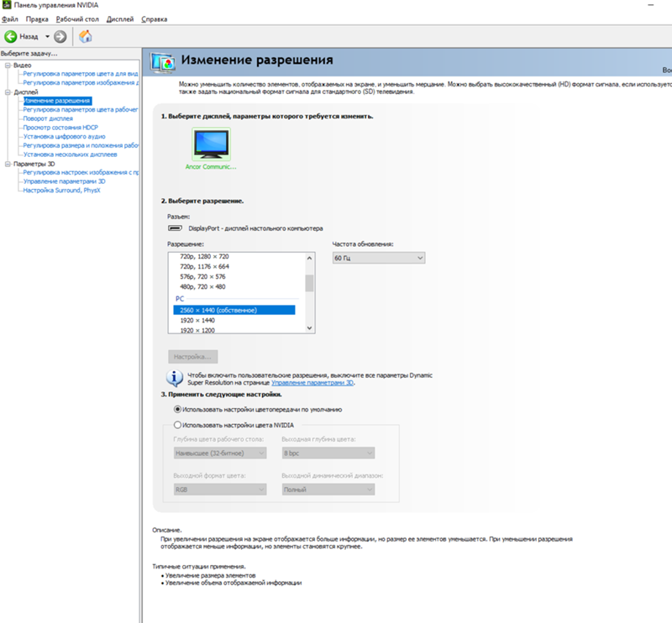The height and width of the screenshot is (623, 672).
Task: Open the Файл menu
Action: pyautogui.click(x=10, y=19)
